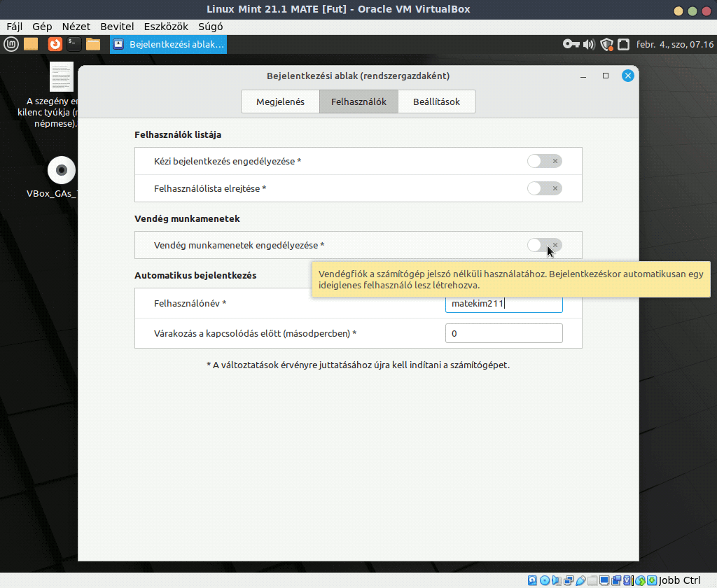Click the square tray icon left of the date
717x588 pixels.
click(x=623, y=44)
